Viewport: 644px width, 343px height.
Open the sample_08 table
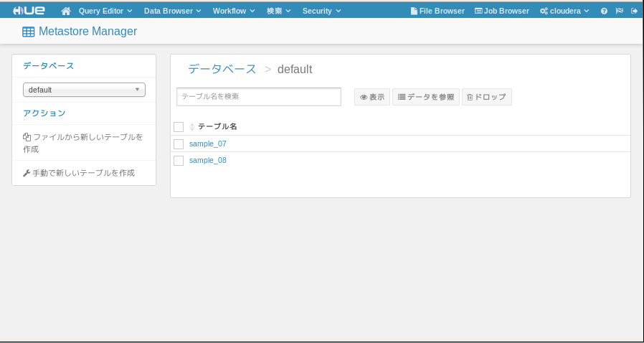(x=208, y=160)
